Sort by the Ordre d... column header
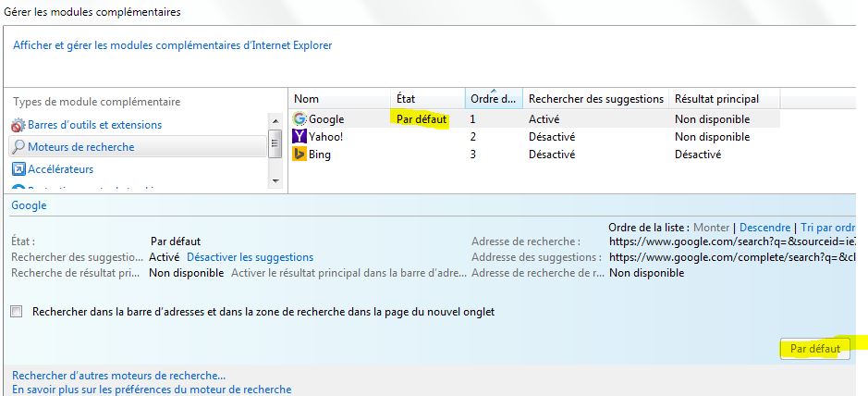Viewport: 868px width, 396px height. [494, 99]
